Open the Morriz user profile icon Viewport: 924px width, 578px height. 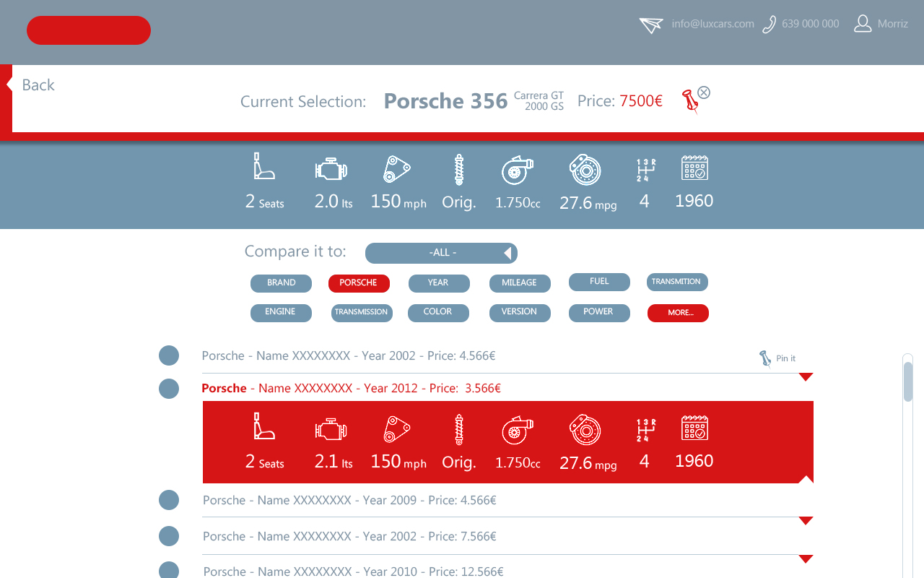863,24
